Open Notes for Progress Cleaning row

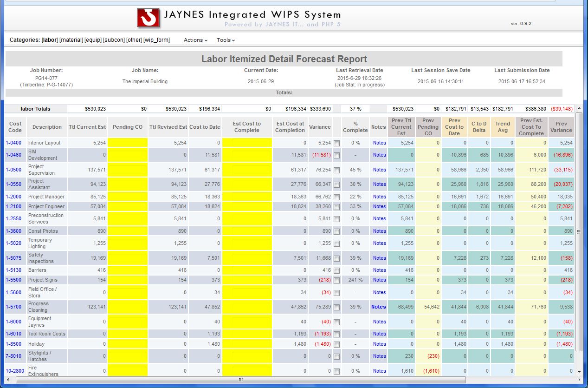pyautogui.click(x=379, y=307)
